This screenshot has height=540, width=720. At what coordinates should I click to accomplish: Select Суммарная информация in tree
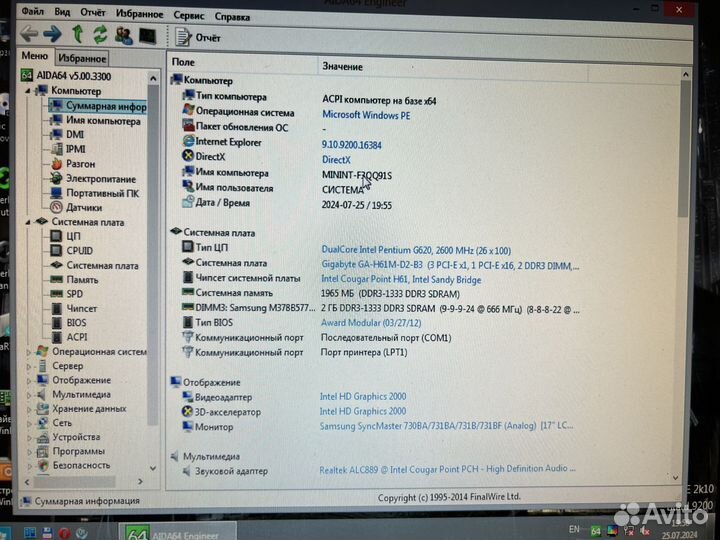tap(98, 106)
